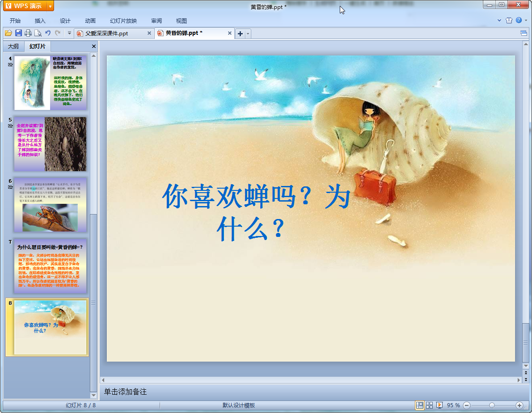The image size is (532, 413).
Task: Open the skin shirt icon at top right
Action: (x=509, y=21)
